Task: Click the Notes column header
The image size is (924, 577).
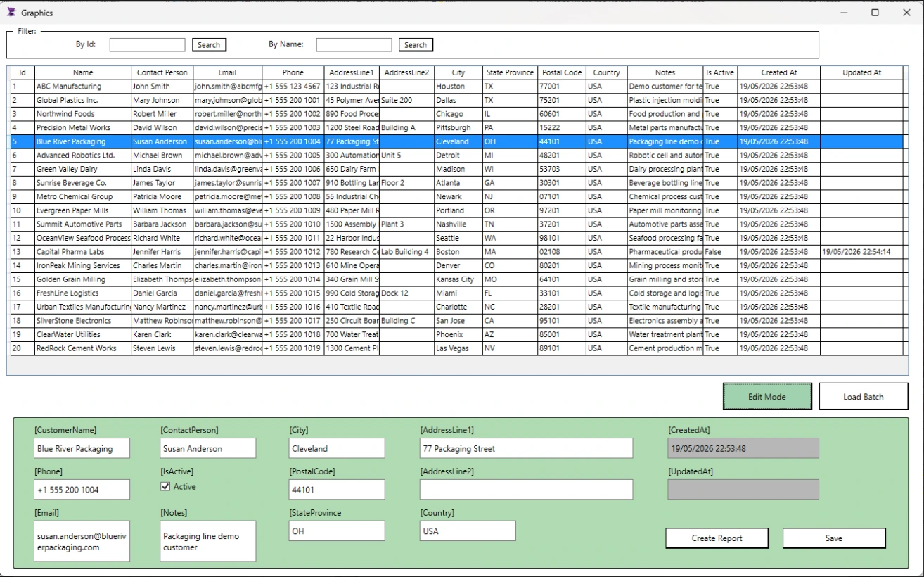Action: (665, 72)
